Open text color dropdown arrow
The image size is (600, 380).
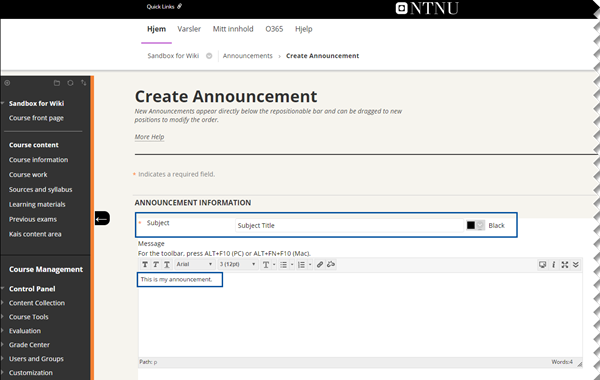pos(274,264)
